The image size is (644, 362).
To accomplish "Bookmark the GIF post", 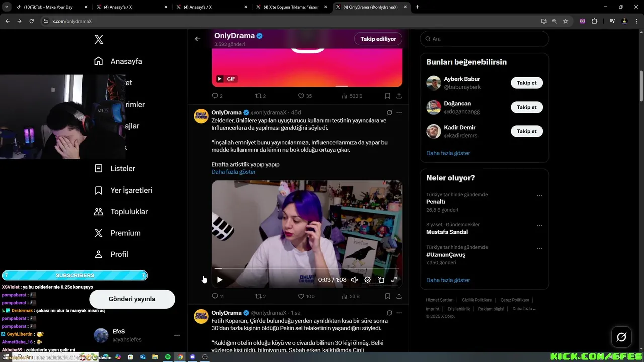I will pos(387,96).
